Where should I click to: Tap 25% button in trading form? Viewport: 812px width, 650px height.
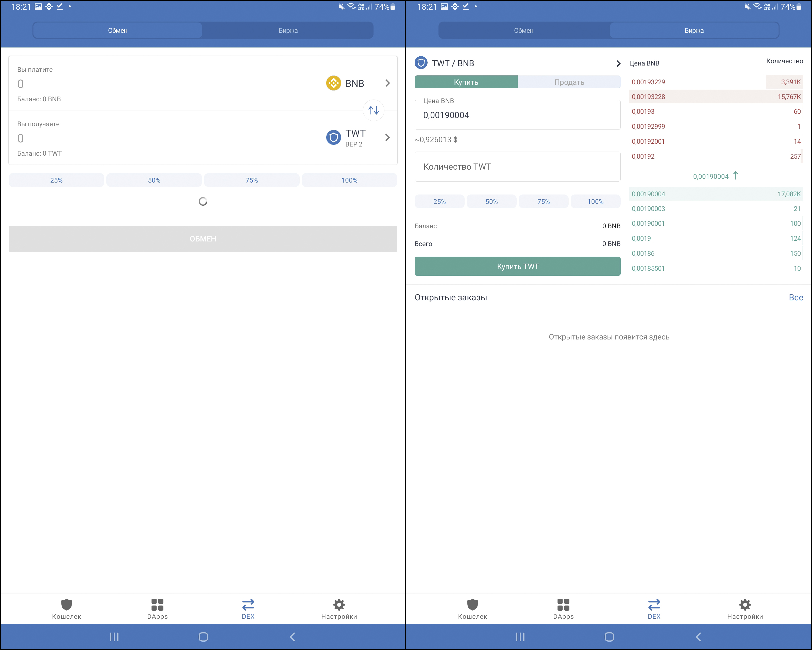(x=439, y=202)
